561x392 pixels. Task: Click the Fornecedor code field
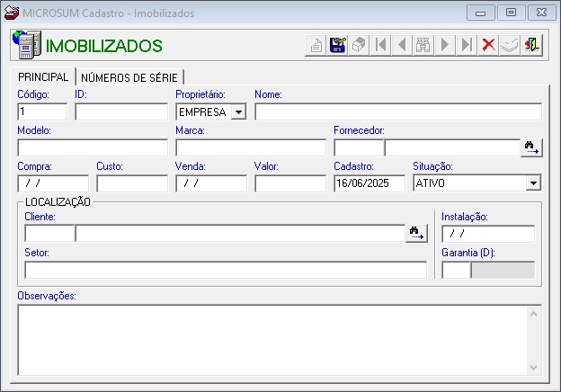pos(359,147)
